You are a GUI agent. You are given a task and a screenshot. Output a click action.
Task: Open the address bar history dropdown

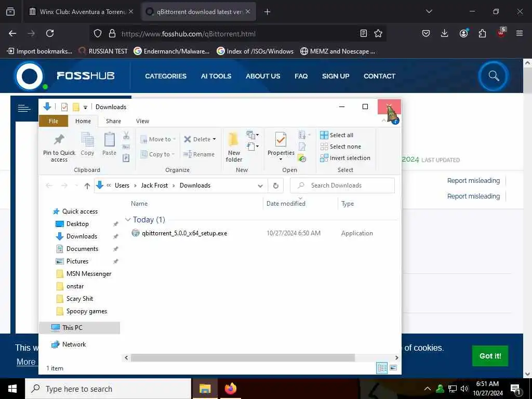[x=260, y=185]
